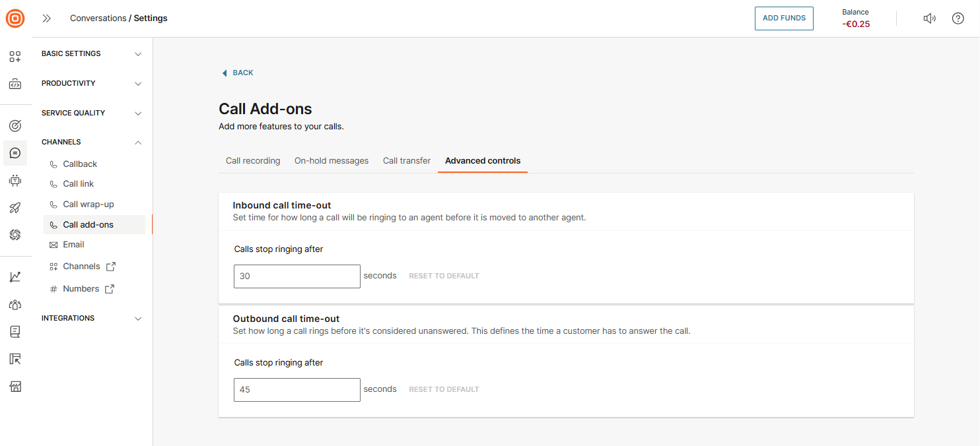Image resolution: width=980 pixels, height=446 pixels.
Task: Click the rocket icon in left rail
Action: tap(15, 208)
